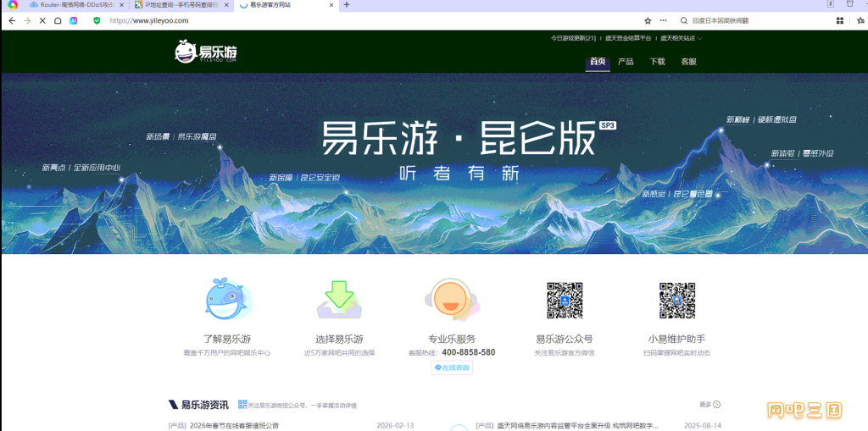Click the browser search input field
Viewport: 868px width, 431px height.
(759, 20)
